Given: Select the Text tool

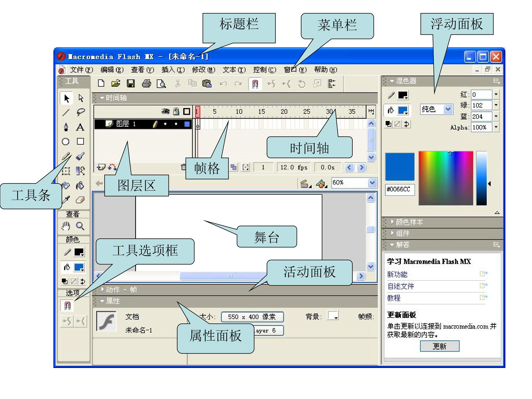Looking at the screenshot, I should click(80, 127).
